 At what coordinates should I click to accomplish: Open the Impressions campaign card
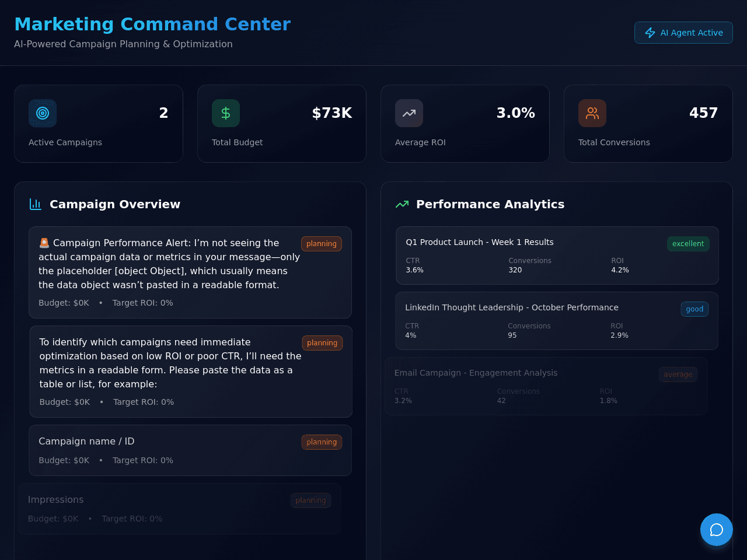180,509
